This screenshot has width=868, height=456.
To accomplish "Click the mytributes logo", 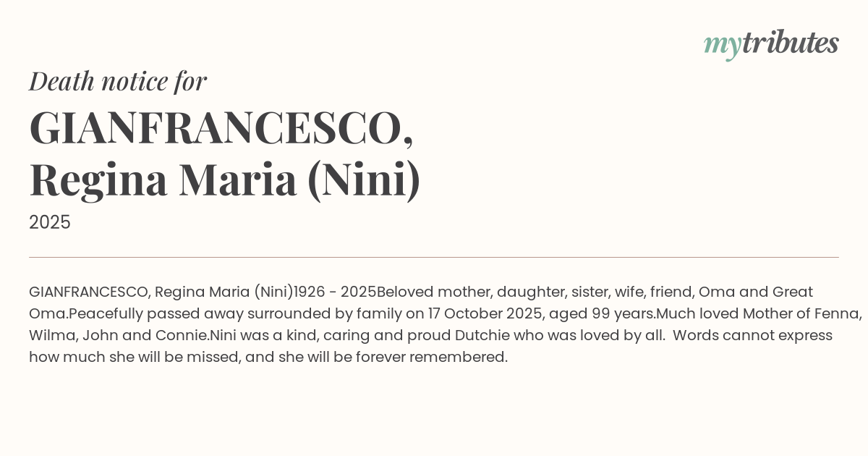I will [771, 43].
